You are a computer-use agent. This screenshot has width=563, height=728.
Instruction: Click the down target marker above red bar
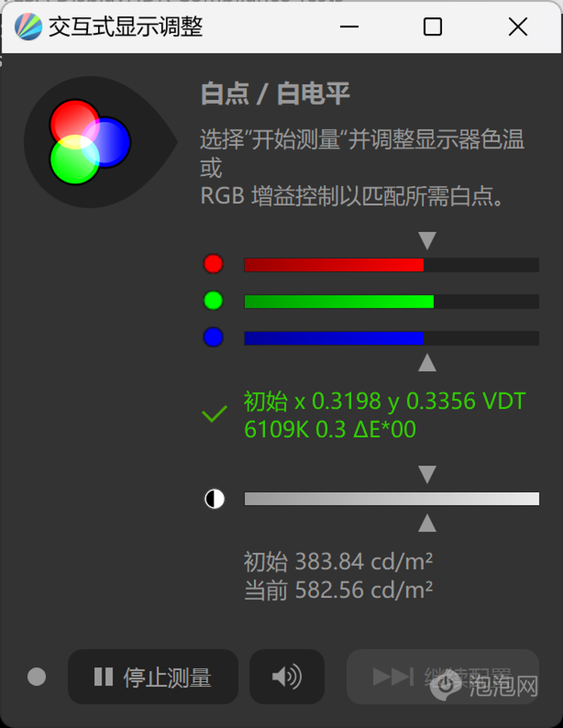(427, 241)
